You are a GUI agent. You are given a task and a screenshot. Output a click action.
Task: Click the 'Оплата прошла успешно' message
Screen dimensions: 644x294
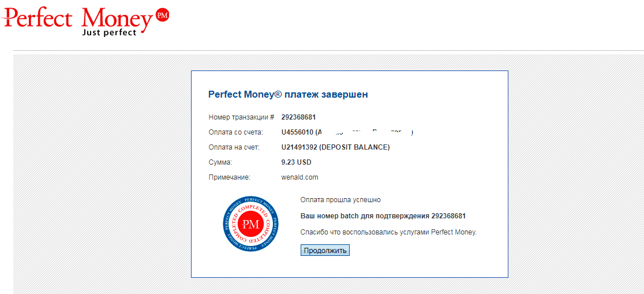click(340, 200)
